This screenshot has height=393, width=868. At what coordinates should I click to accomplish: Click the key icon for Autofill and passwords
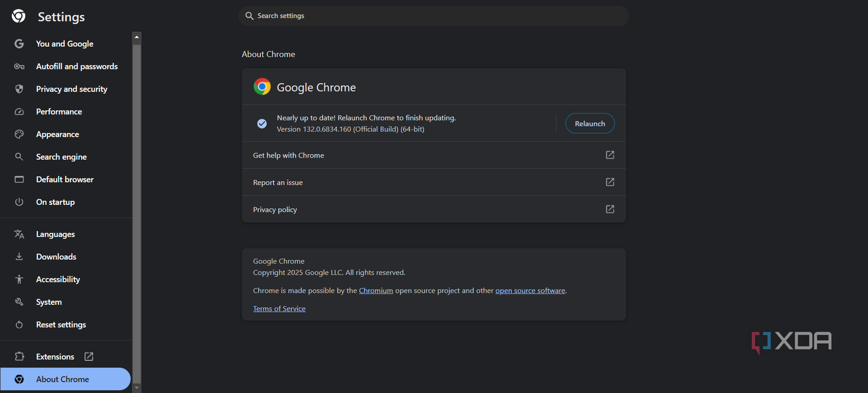click(x=19, y=67)
